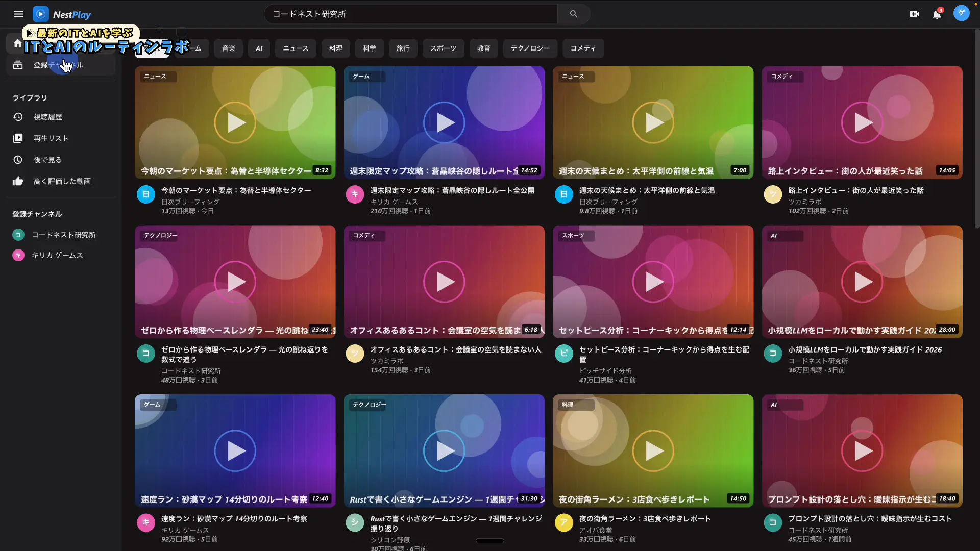The height and width of the screenshot is (551, 980).
Task: Play Rustで書く小さなゲームエンジン thumbnail
Action: pos(444,451)
